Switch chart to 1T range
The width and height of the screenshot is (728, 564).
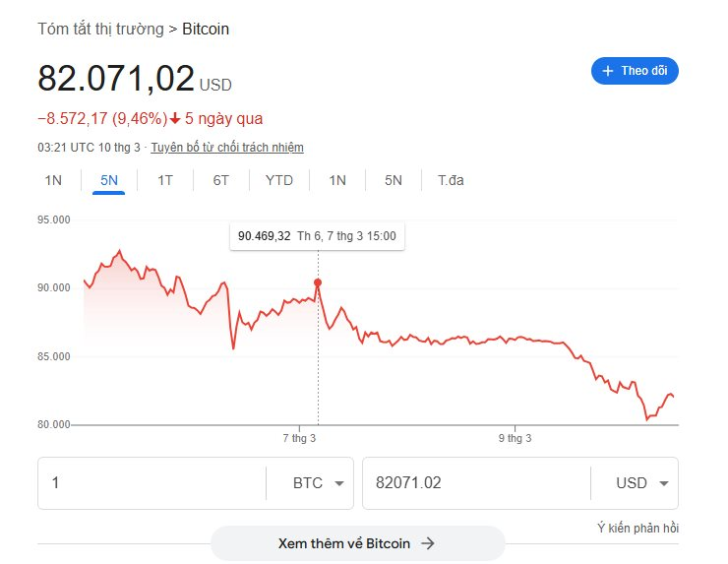click(x=165, y=180)
